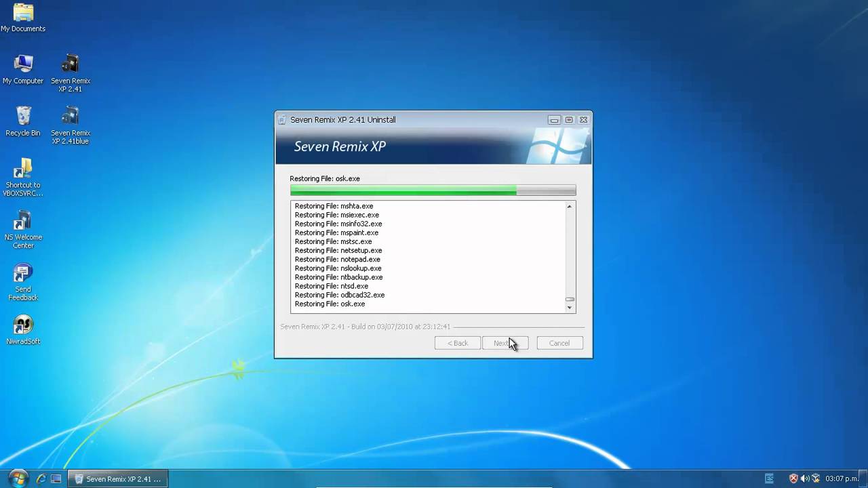Click the ES language bar indicator

(769, 479)
